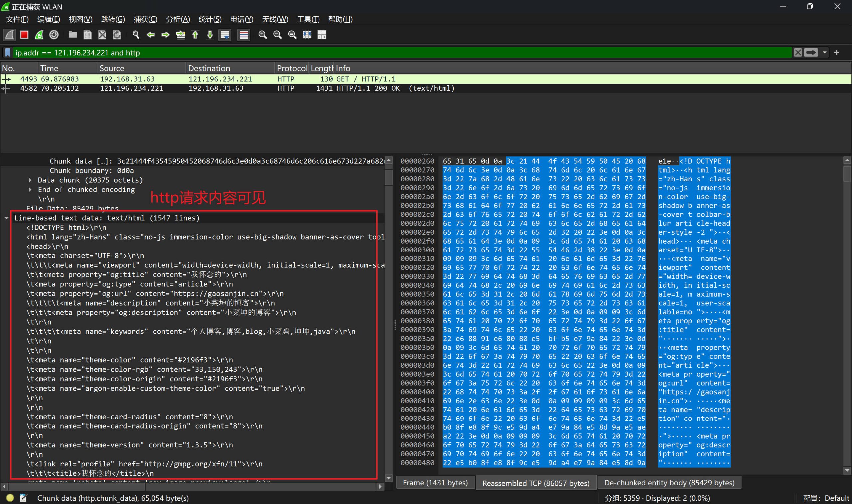Go to the first packet arrow
Image resolution: width=852 pixels, height=504 pixels.
[195, 35]
